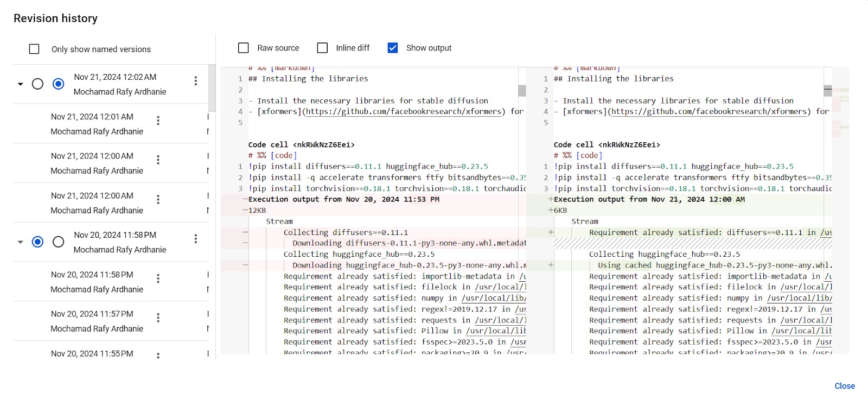Open three-dot menu for second Nov 21 12:00 AM revision
Viewport: 868px width, 399px height.
[158, 199]
